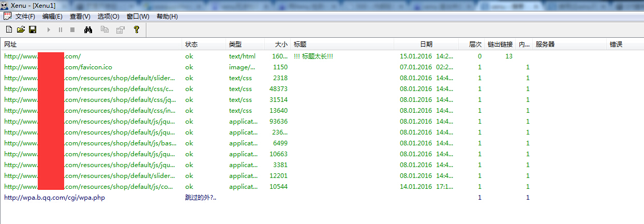The image size is (644, 224).
Task: Sort by the 状态 column header
Action: [204, 44]
